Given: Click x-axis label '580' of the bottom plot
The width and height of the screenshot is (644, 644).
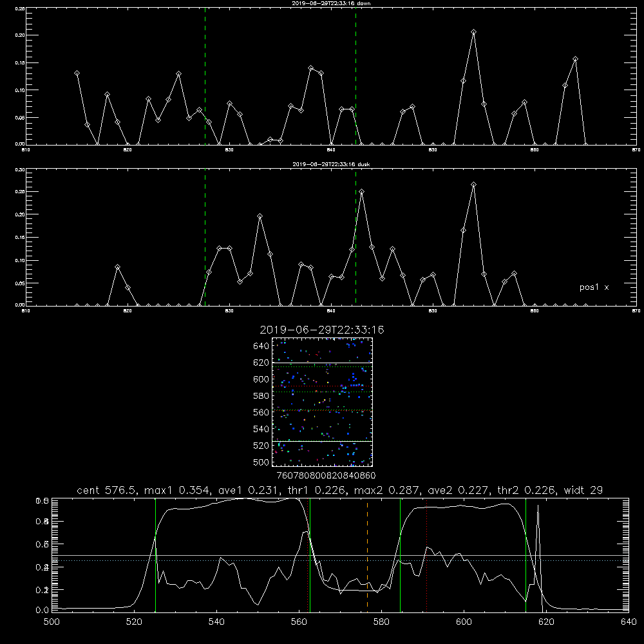Looking at the screenshot, I should 381,622.
